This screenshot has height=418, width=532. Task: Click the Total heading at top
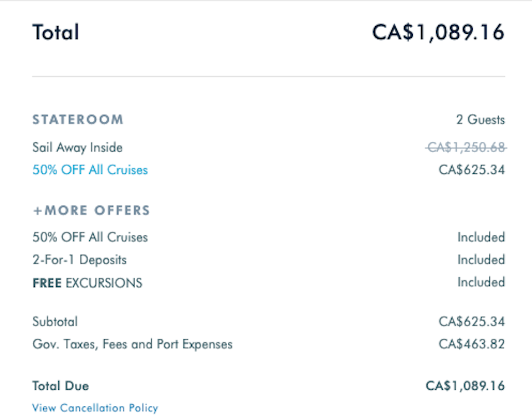(55, 32)
